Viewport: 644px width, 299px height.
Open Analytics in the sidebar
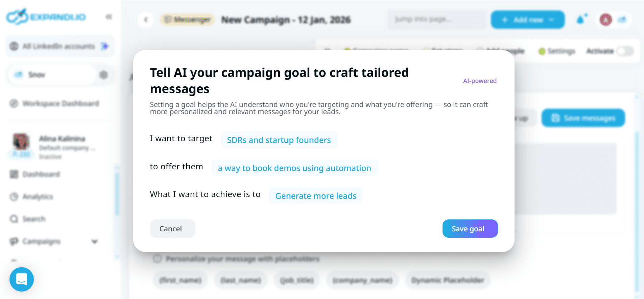[37, 197]
